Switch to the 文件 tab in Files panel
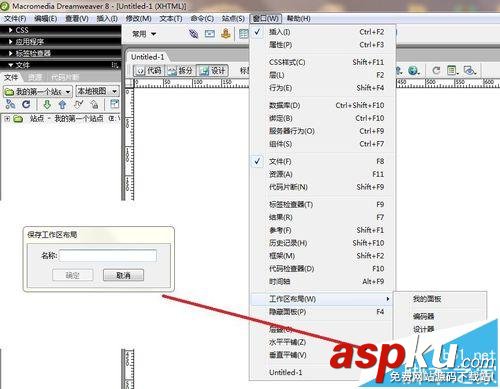Screen dimensions: 500x389 (x=11, y=78)
